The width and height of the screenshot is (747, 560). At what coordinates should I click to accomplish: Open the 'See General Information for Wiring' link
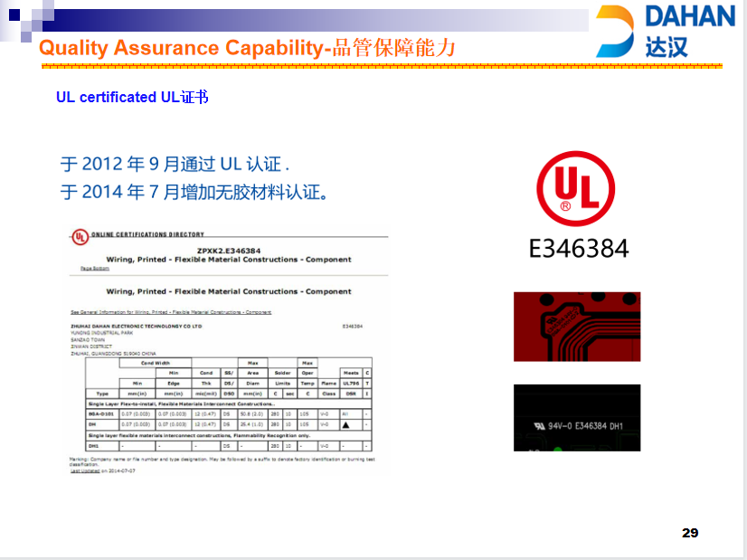[x=170, y=312]
